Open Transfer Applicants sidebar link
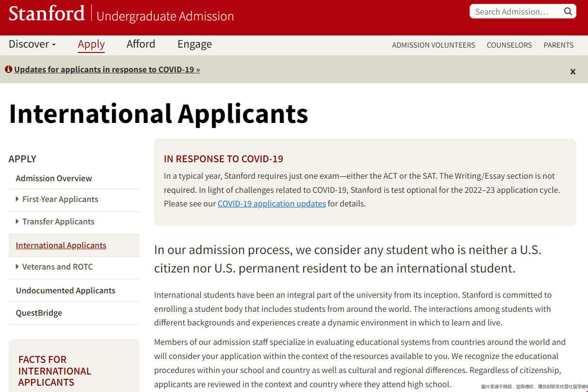 [58, 222]
